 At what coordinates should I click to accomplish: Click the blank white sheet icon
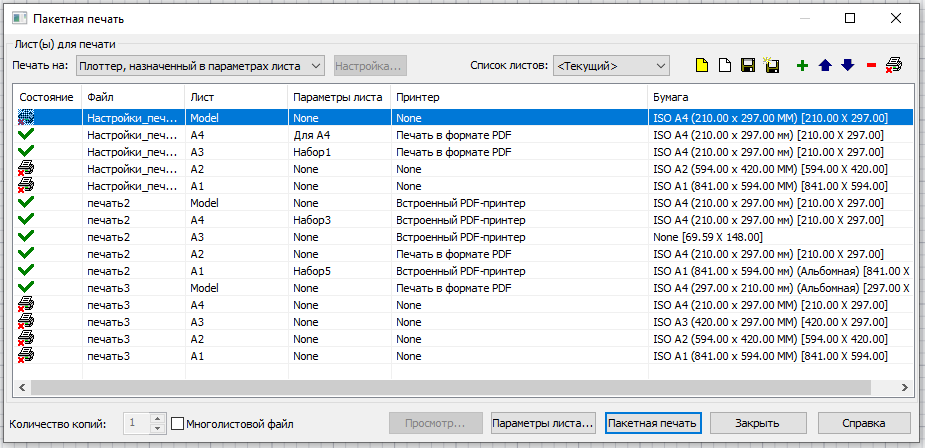tap(725, 66)
